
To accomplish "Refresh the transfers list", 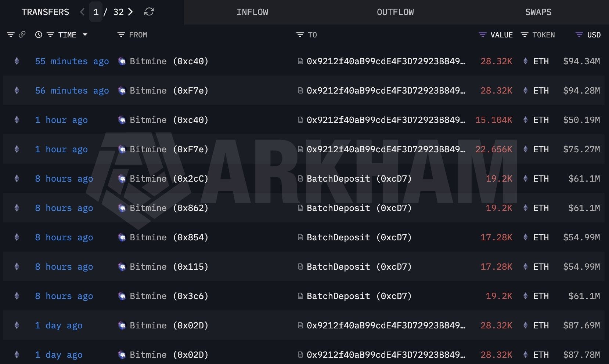I will pos(148,12).
